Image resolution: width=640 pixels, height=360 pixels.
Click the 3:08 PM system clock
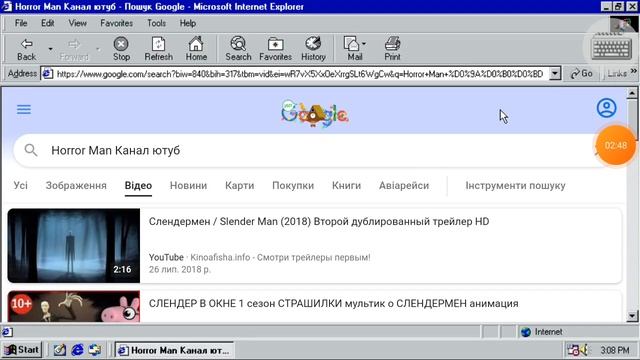(x=614, y=350)
